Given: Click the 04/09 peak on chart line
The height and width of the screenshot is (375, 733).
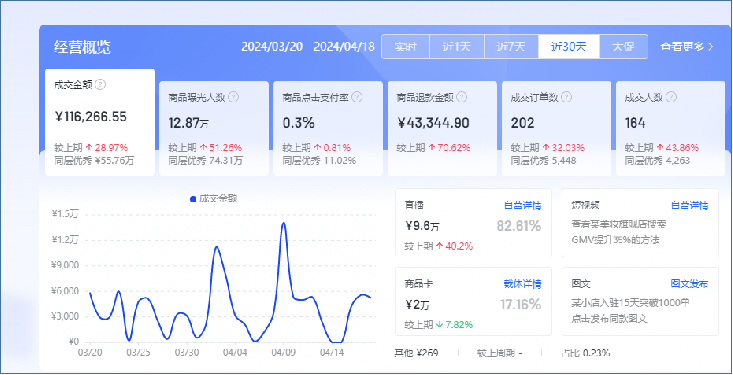Looking at the screenshot, I should [x=283, y=223].
